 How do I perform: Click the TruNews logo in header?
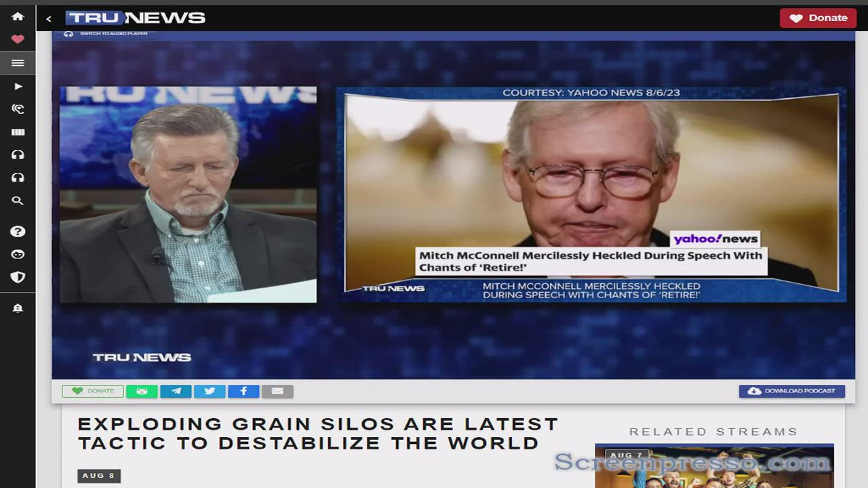[x=136, y=18]
